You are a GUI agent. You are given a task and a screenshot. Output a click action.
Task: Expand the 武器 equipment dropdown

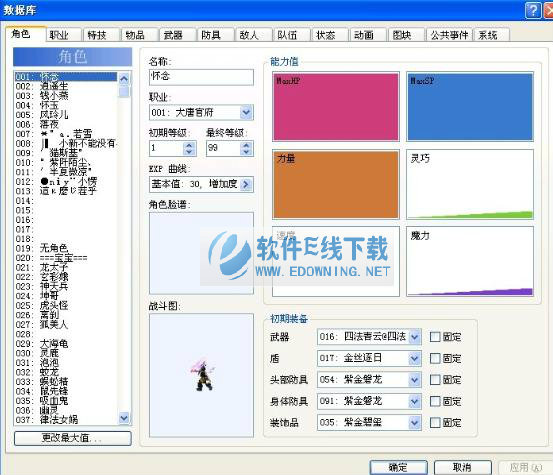click(415, 337)
